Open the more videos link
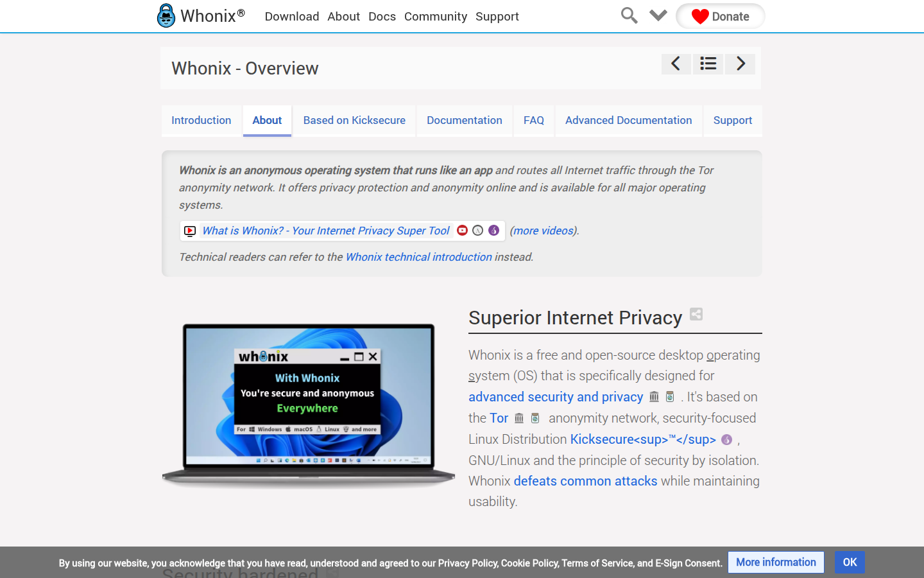Image resolution: width=924 pixels, height=578 pixels. pos(543,231)
